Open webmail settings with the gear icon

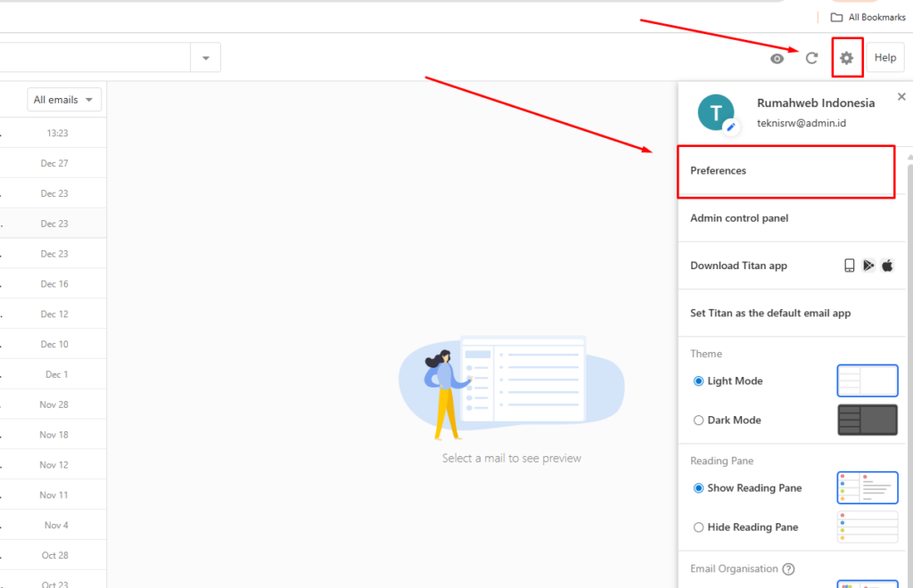pyautogui.click(x=846, y=57)
